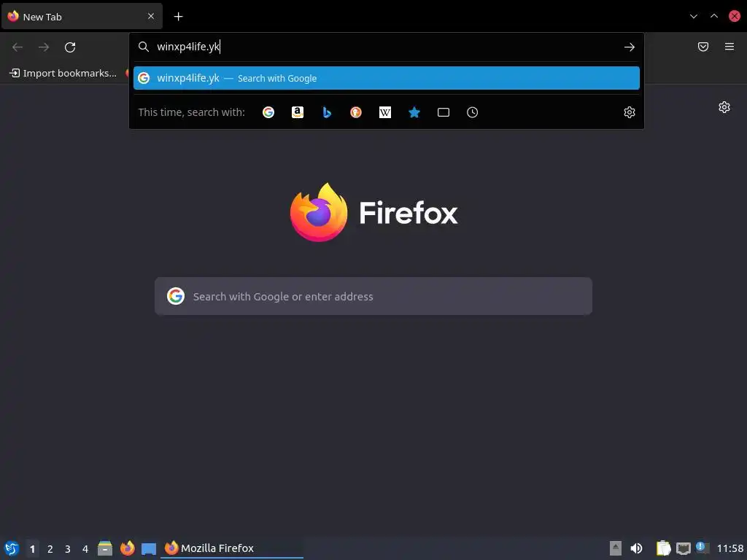Click the clock showing 11:58
747x560 pixels.
[x=729, y=548]
